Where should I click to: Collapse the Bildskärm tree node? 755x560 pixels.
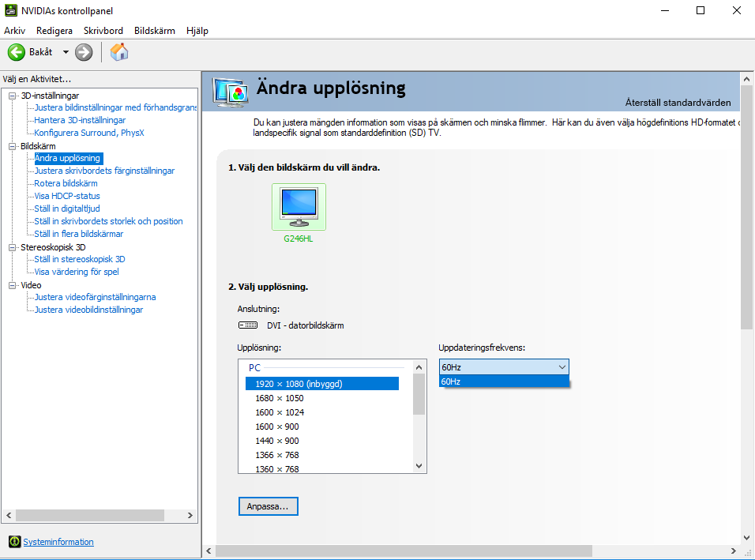point(13,146)
